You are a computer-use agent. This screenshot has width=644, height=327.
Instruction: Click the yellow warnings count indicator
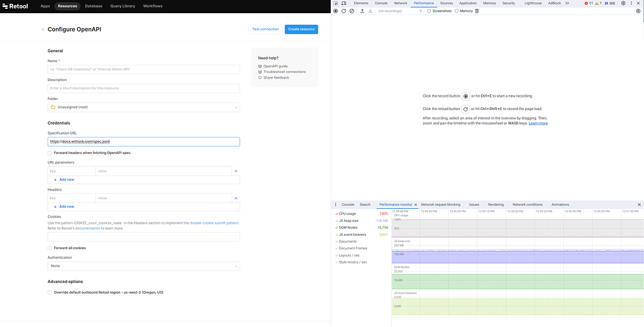point(598,3)
